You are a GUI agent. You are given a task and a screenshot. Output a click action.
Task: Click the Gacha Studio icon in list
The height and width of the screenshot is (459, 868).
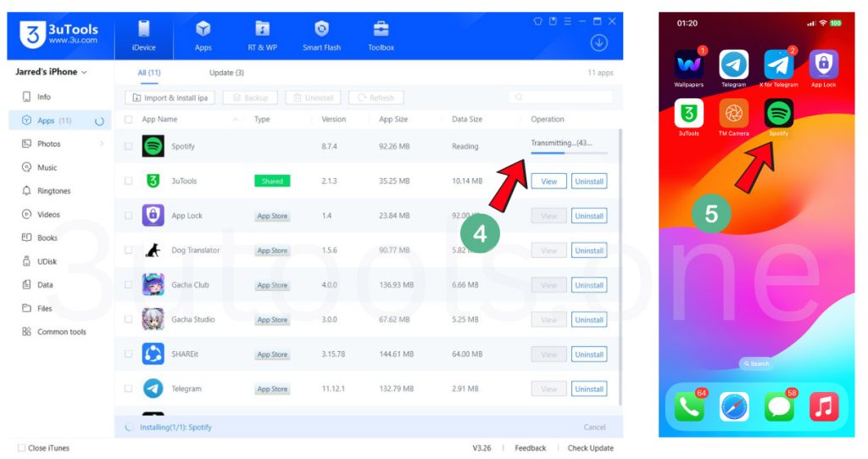[153, 319]
